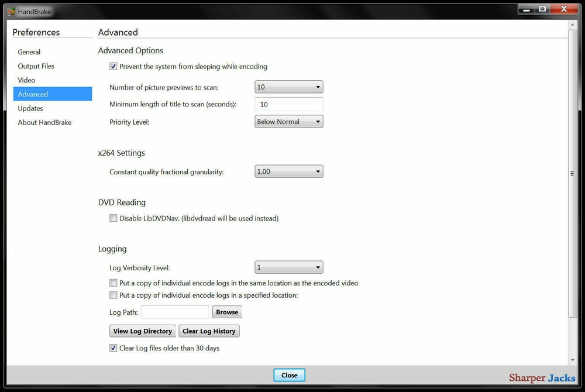Open the Output Files preferences

click(36, 66)
